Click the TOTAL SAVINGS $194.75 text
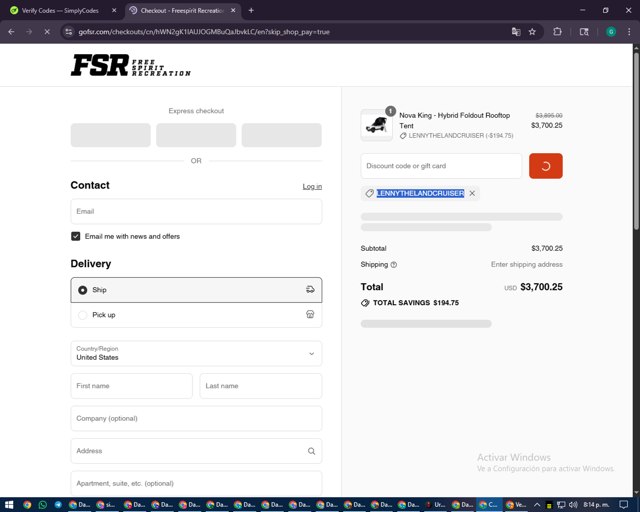This screenshot has width=640, height=512. click(416, 303)
